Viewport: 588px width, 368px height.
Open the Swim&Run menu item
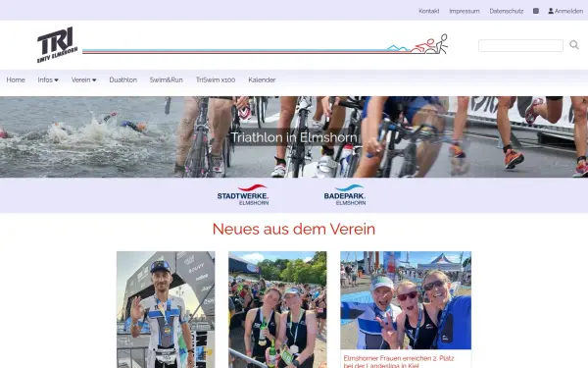167,80
